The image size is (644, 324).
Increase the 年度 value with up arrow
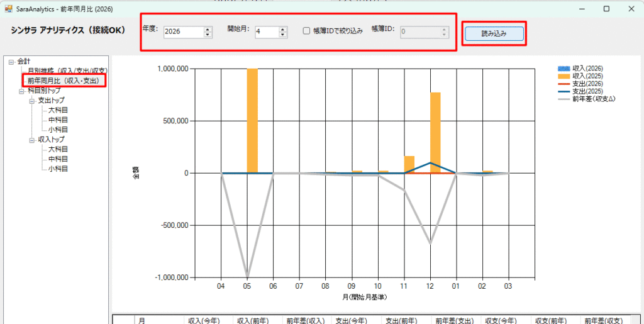208,28
